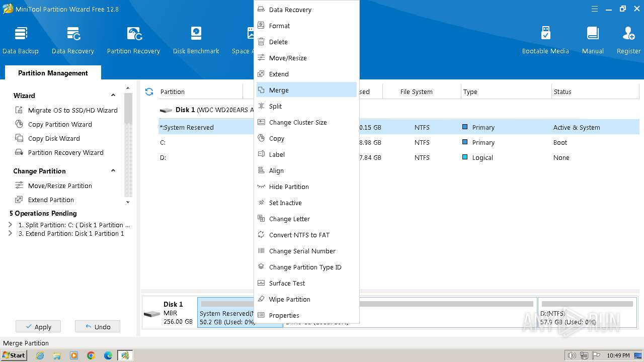Launch Data Recovery from the toolbar
644x362 pixels.
tap(73, 40)
